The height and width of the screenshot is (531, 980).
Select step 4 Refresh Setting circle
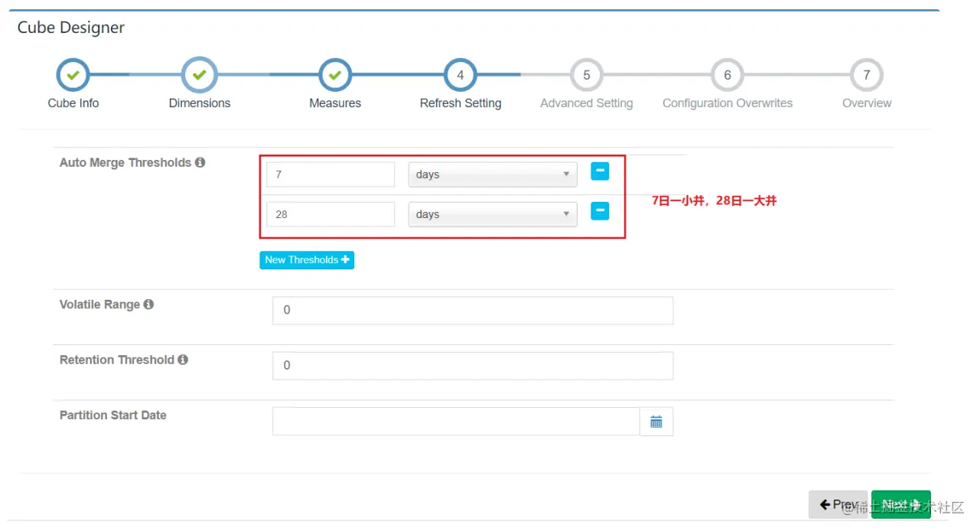click(461, 75)
